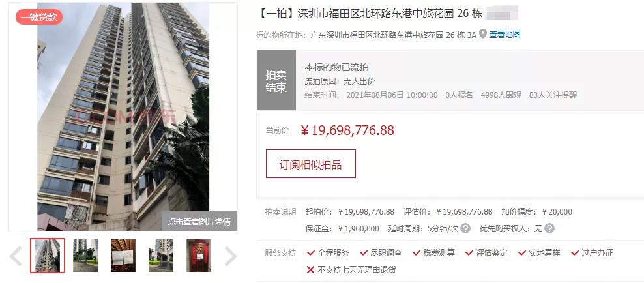Image resolution: width=644 pixels, height=283 pixels.
Task: Click help icon next to 延时周期
Action: pos(465,228)
